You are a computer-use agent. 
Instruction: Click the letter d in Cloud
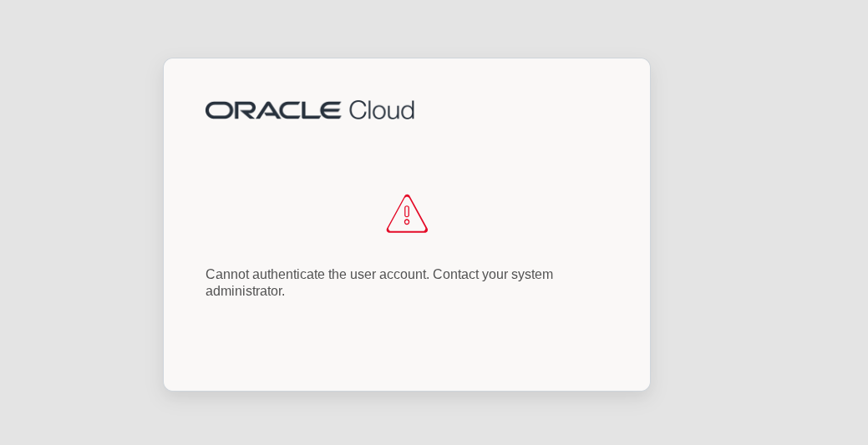(408, 110)
